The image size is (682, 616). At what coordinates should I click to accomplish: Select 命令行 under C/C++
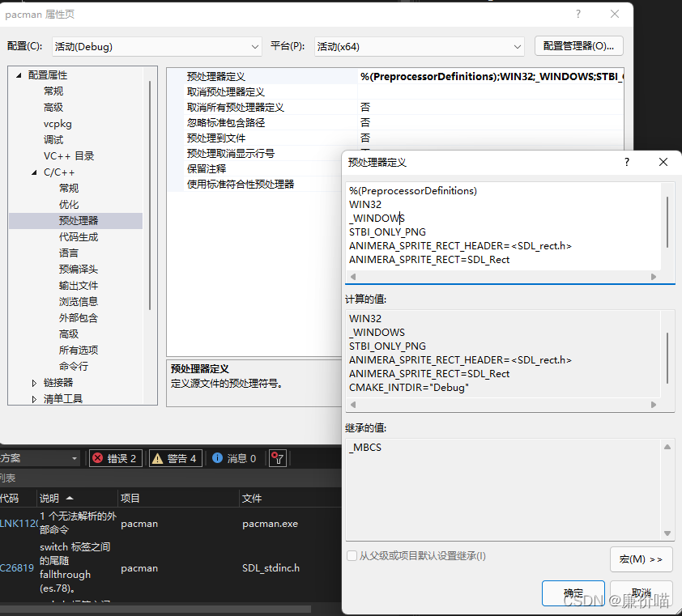pos(74,367)
